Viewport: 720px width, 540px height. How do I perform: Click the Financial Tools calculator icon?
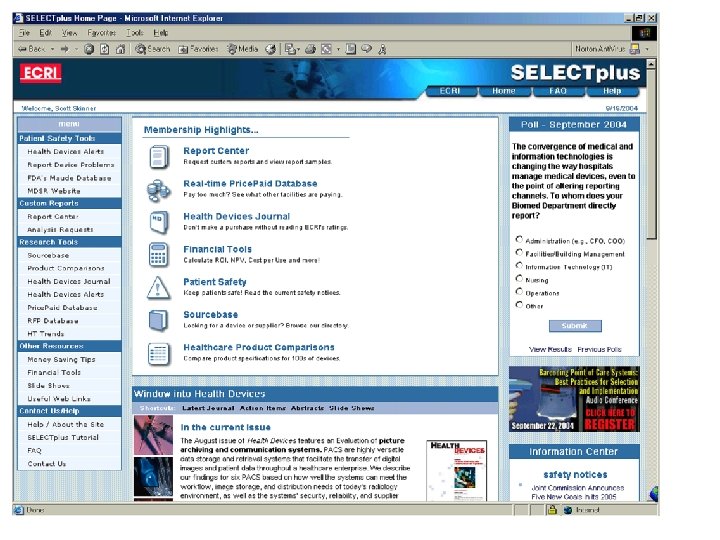click(158, 255)
